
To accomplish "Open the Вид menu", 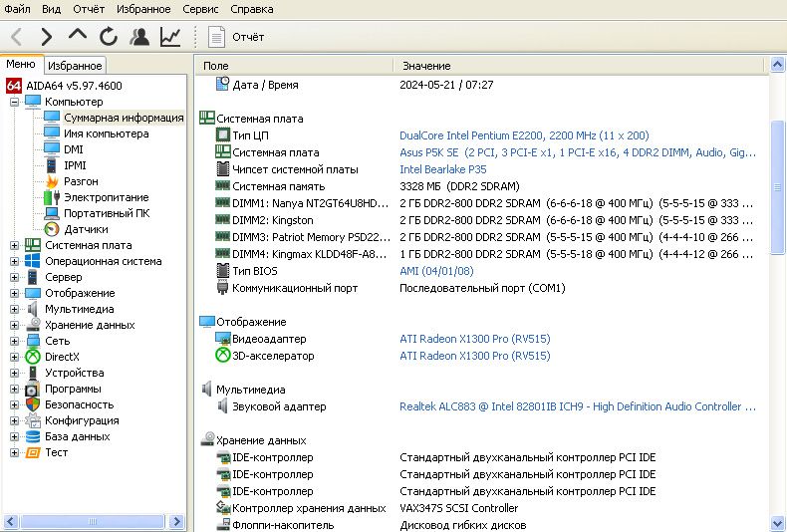I will pyautogui.click(x=51, y=9).
